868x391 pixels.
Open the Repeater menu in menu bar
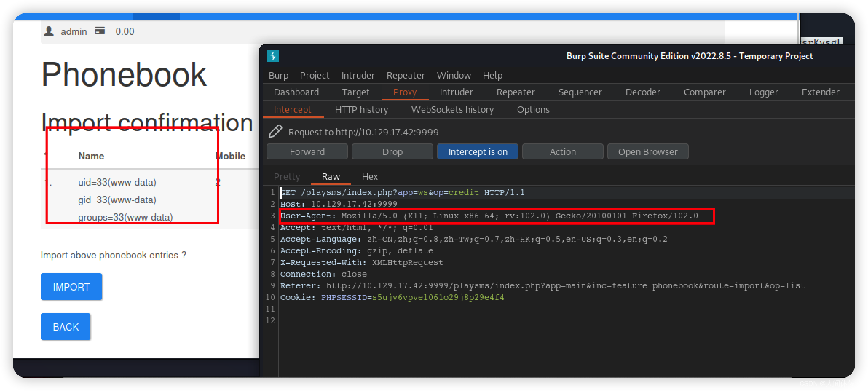[406, 75]
